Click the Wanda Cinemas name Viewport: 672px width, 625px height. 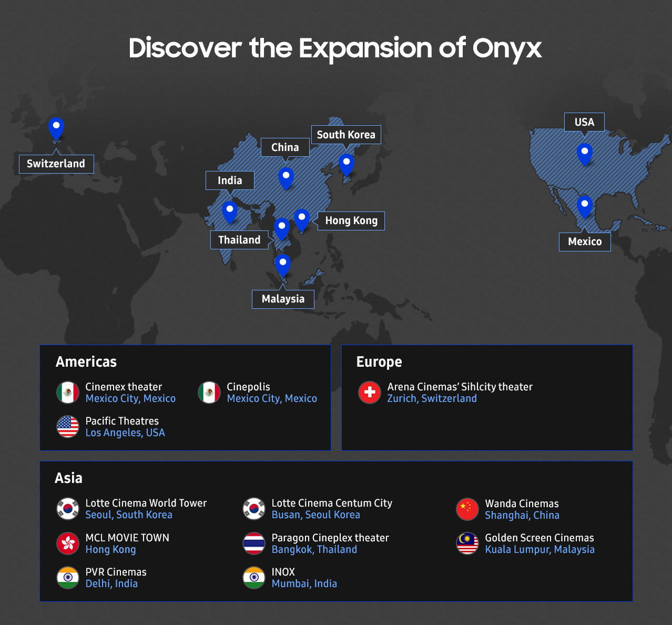522,503
